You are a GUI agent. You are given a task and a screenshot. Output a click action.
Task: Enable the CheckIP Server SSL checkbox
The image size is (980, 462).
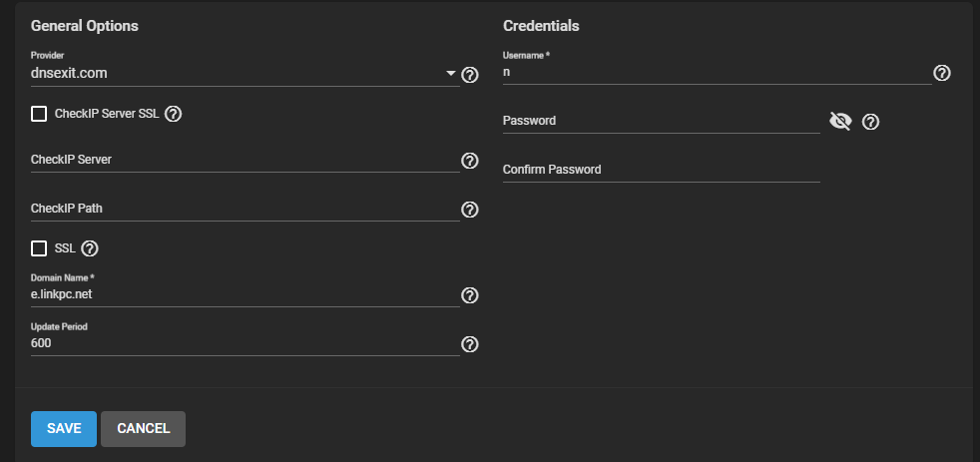click(39, 114)
